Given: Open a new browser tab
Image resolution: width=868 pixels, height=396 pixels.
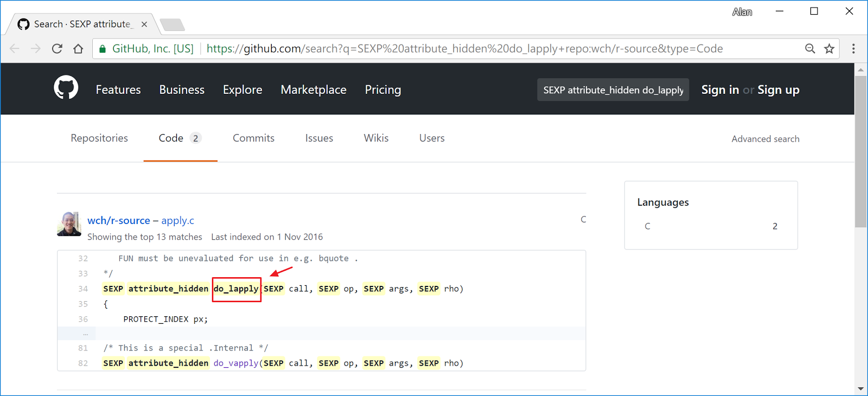Looking at the screenshot, I should 173,24.
